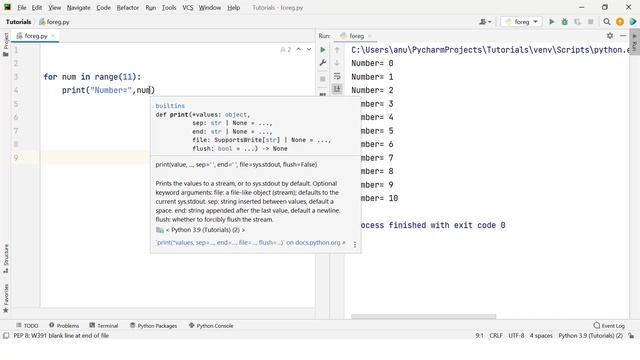Click the lock icon in status bar
640x360 pixels.
(631, 336)
